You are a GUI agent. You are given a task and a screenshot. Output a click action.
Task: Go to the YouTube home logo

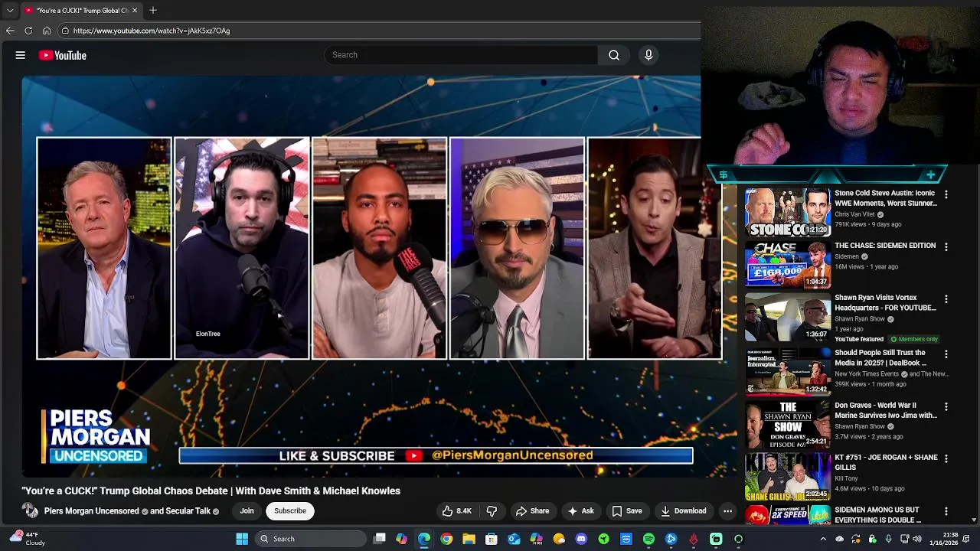[63, 55]
